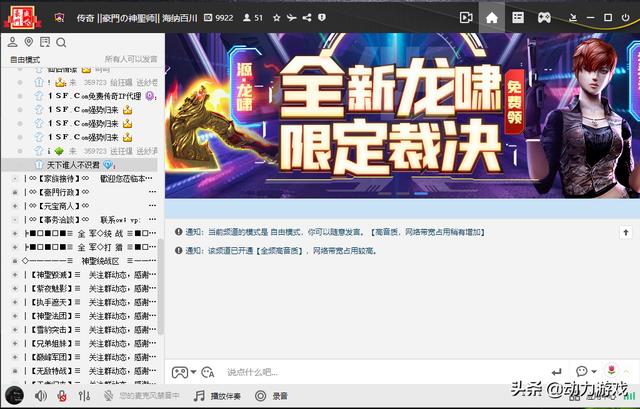
Task: Open the video live tab icon
Action: pos(466,18)
